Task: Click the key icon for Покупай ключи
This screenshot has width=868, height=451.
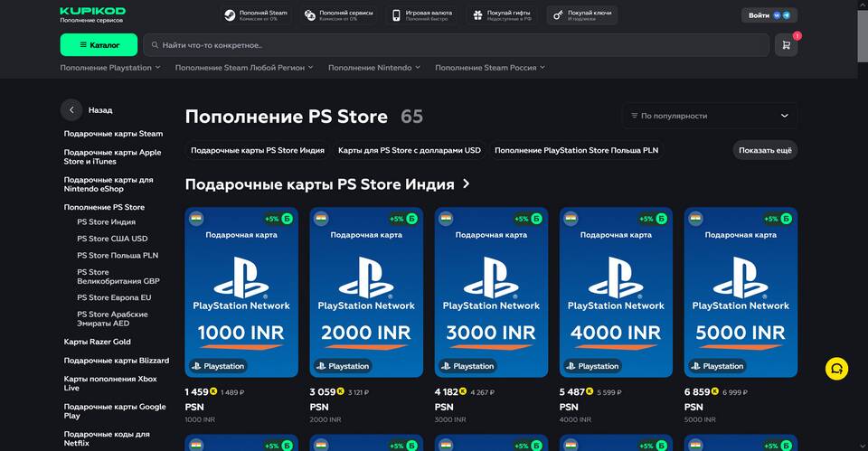Action: point(558,15)
